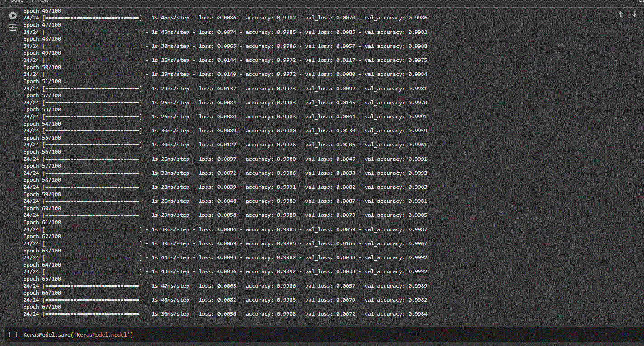Move the cell up with the up arrow

tap(621, 14)
